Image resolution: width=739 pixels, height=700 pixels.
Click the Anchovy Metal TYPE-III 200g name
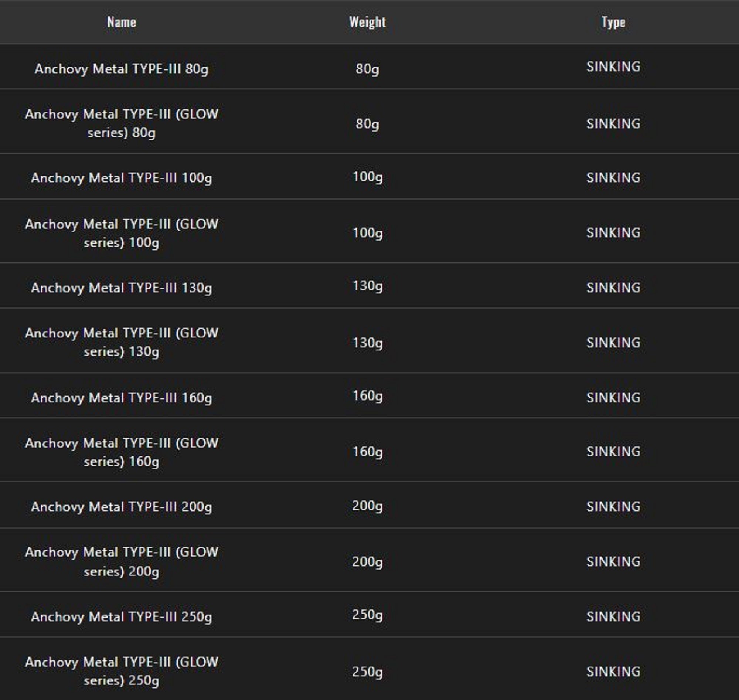coord(122,507)
